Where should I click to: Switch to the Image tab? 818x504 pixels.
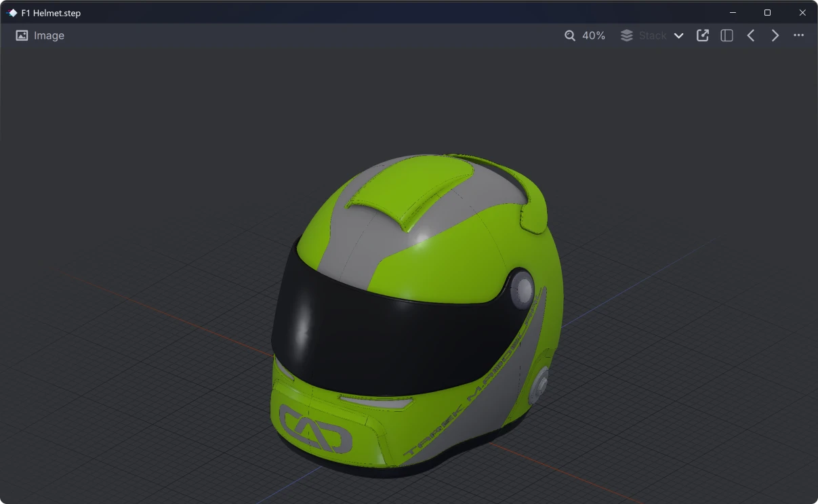pyautogui.click(x=40, y=35)
